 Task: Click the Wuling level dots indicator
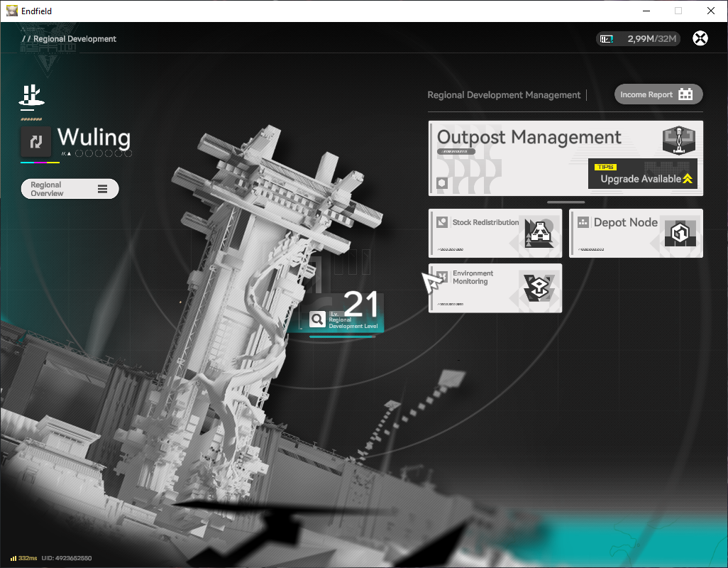[x=104, y=153]
